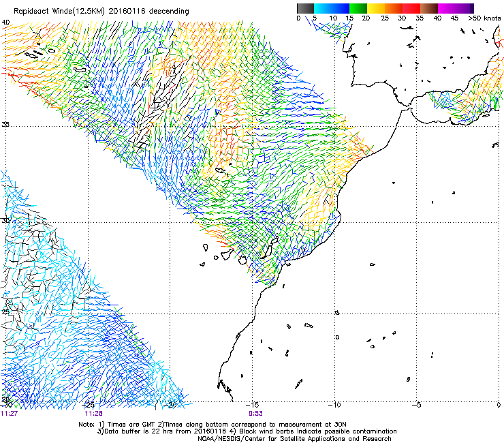Click the orange 25-30 knots legend swatch
Image resolution: width=504 pixels, height=443 pixels.
tap(394, 8)
